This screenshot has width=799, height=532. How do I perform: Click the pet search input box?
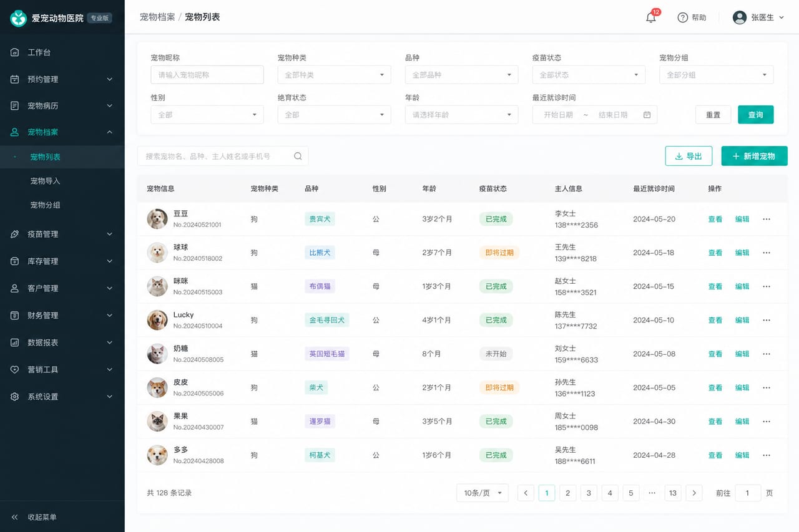pyautogui.click(x=223, y=156)
